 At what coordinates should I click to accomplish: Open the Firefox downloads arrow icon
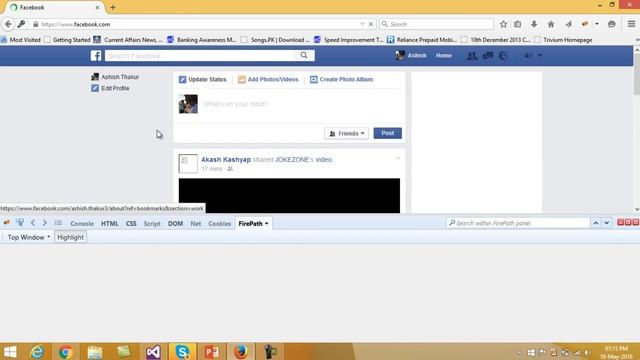(x=534, y=24)
